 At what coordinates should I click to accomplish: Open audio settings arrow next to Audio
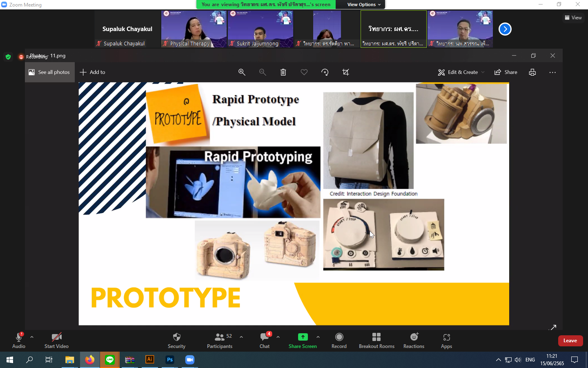point(32,337)
